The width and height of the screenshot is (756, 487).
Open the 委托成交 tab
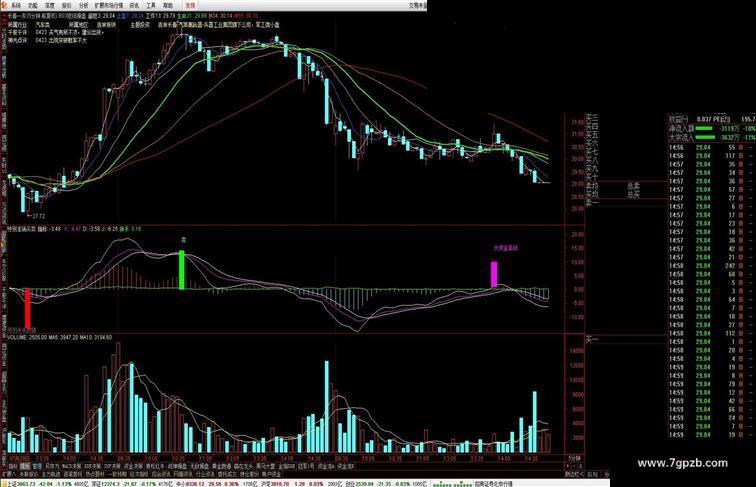(x=227, y=474)
